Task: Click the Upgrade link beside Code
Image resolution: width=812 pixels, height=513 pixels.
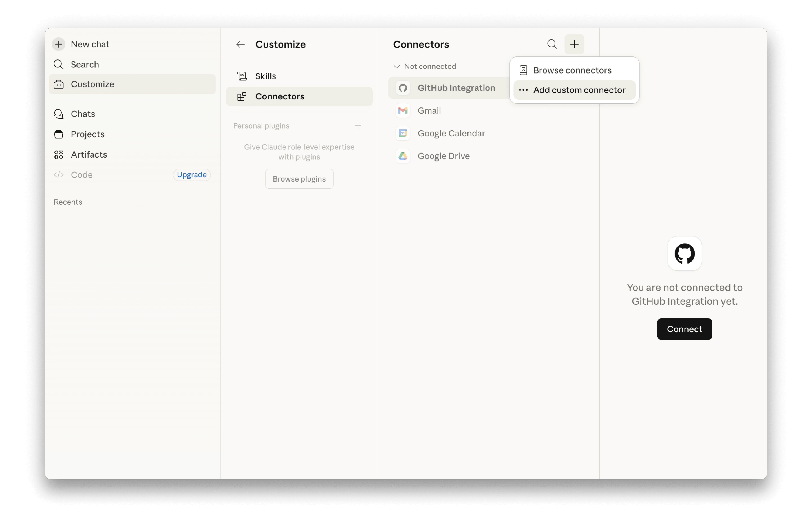Action: click(191, 174)
